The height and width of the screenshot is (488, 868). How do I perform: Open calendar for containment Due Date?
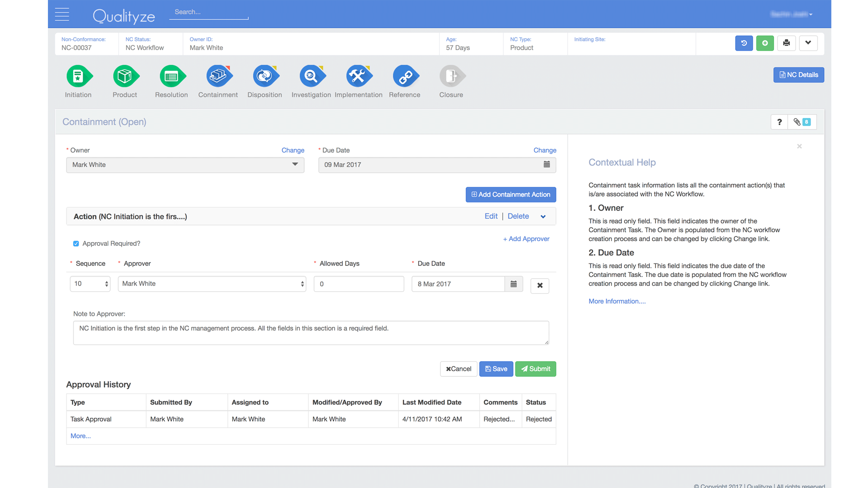pyautogui.click(x=547, y=164)
